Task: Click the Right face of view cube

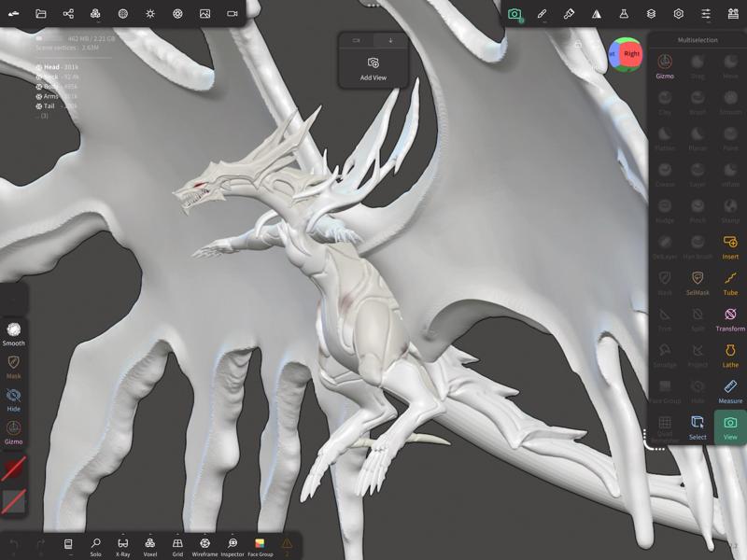Action: (632, 54)
